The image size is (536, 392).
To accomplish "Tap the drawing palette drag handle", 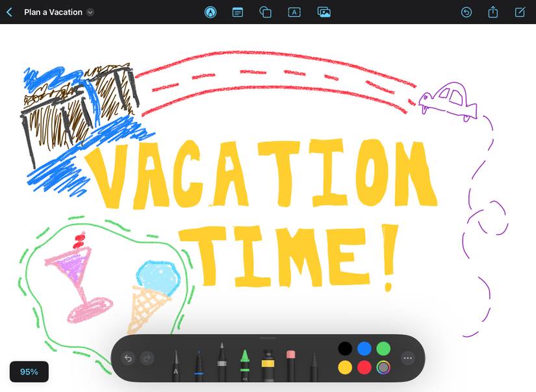I will [268, 338].
